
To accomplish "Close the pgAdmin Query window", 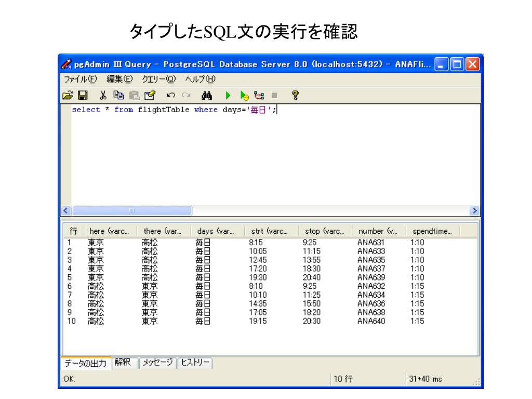I will click(x=473, y=64).
